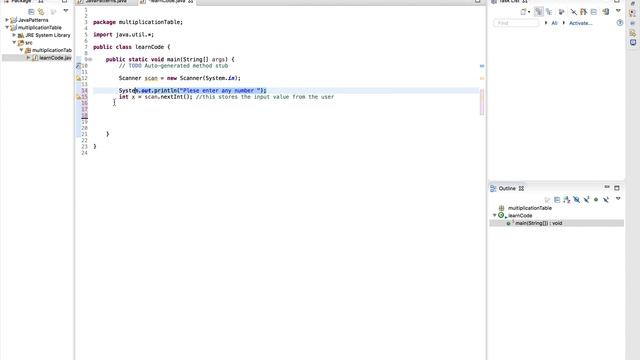
Task: Click Synchronize Changed icon in Task List toolbar
Action: [x=583, y=12]
